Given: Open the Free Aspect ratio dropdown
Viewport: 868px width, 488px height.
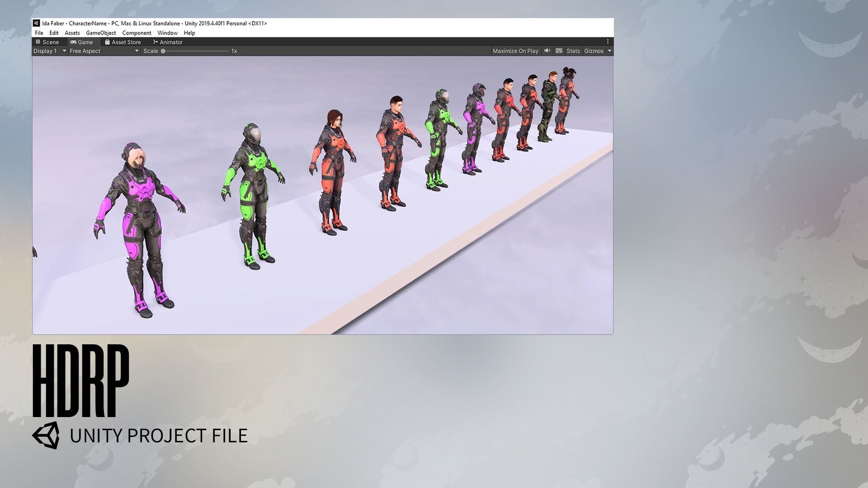Looking at the screenshot, I should click(104, 51).
